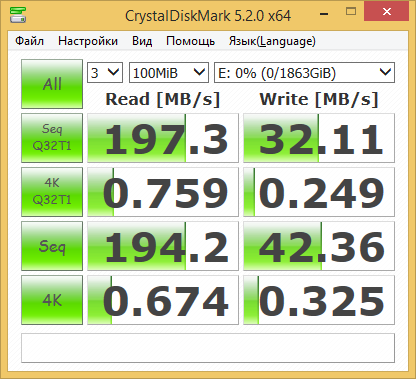
Task: Start the plain Seq test
Action: tap(52, 246)
